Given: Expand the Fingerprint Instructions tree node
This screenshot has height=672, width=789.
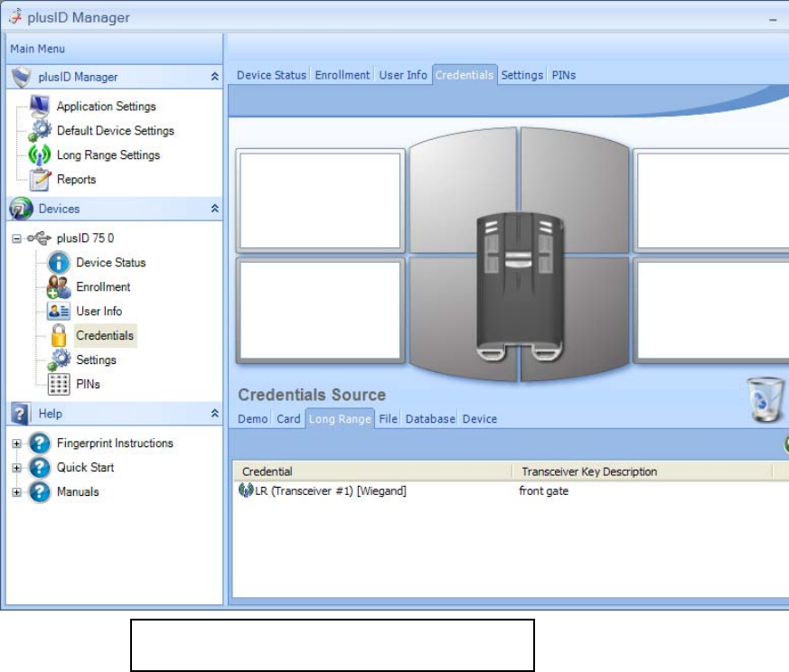Looking at the screenshot, I should [x=16, y=443].
